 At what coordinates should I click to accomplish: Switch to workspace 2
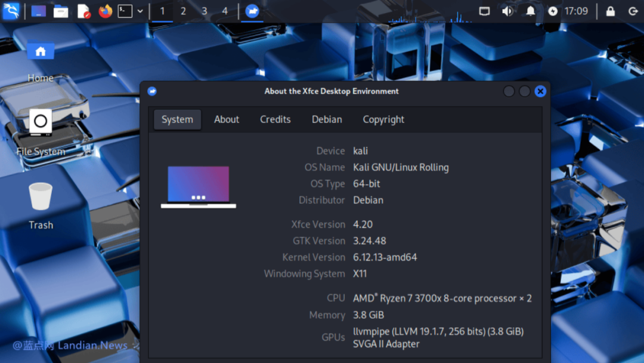(183, 11)
